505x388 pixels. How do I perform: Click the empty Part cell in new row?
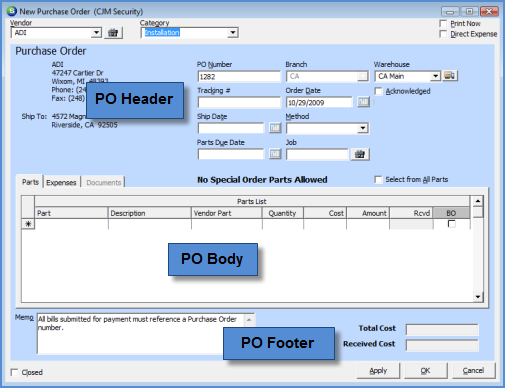coord(71,224)
